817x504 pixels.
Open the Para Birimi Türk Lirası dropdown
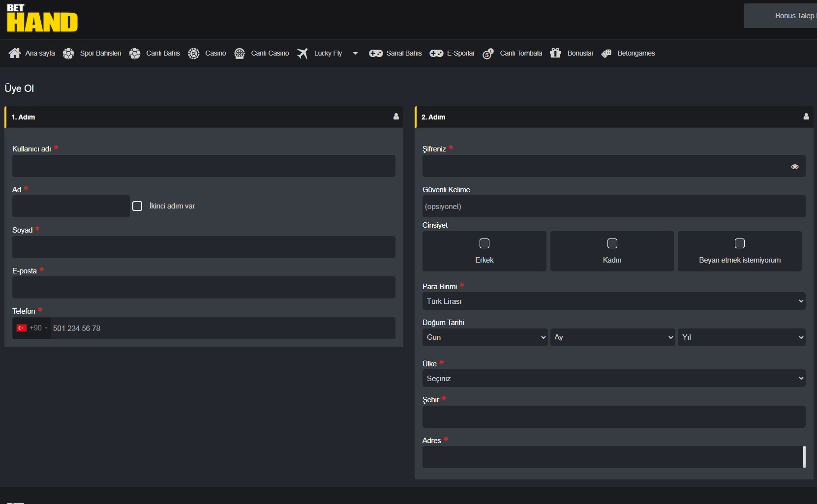click(x=614, y=301)
